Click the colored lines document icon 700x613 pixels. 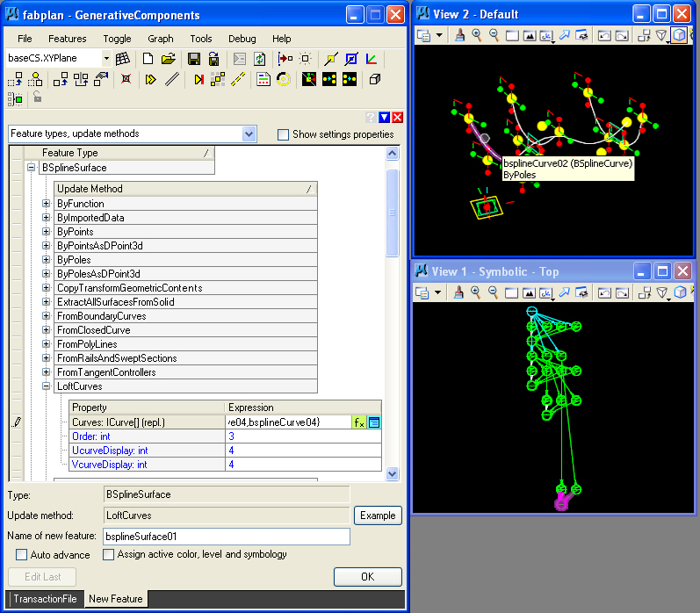[263, 79]
